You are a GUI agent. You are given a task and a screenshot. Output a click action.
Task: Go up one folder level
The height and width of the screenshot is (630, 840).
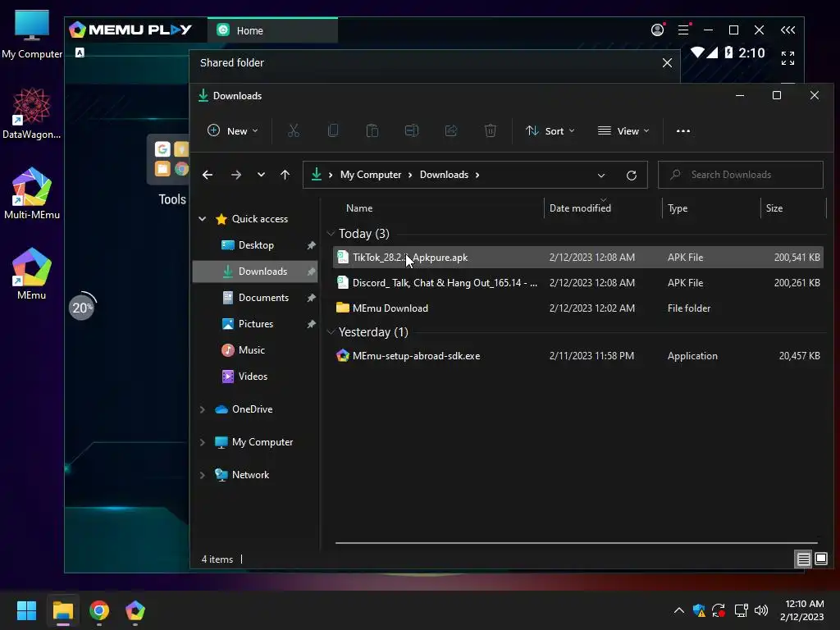(x=285, y=175)
